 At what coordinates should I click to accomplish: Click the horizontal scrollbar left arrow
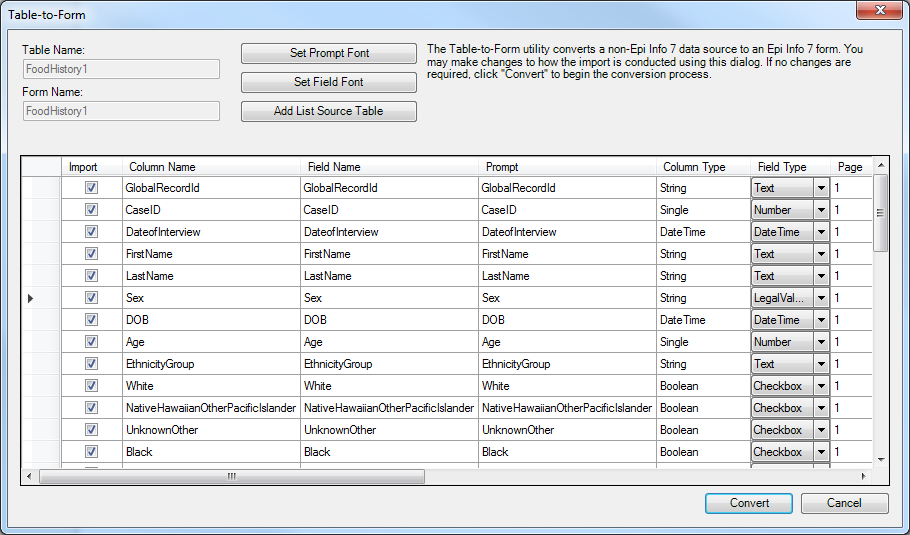(30, 476)
